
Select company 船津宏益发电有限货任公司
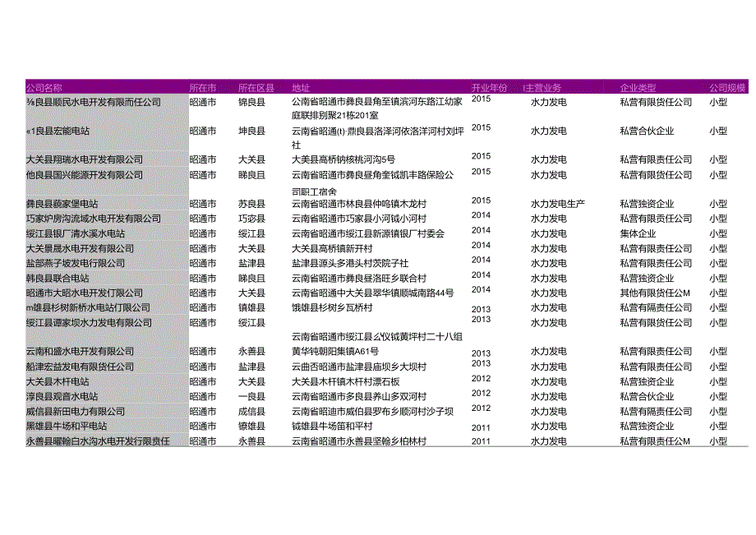point(80,367)
